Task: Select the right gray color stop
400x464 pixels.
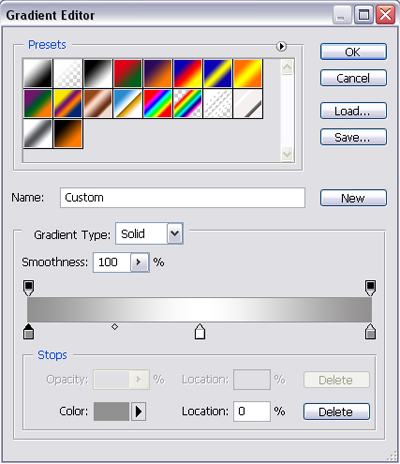Action: click(370, 331)
